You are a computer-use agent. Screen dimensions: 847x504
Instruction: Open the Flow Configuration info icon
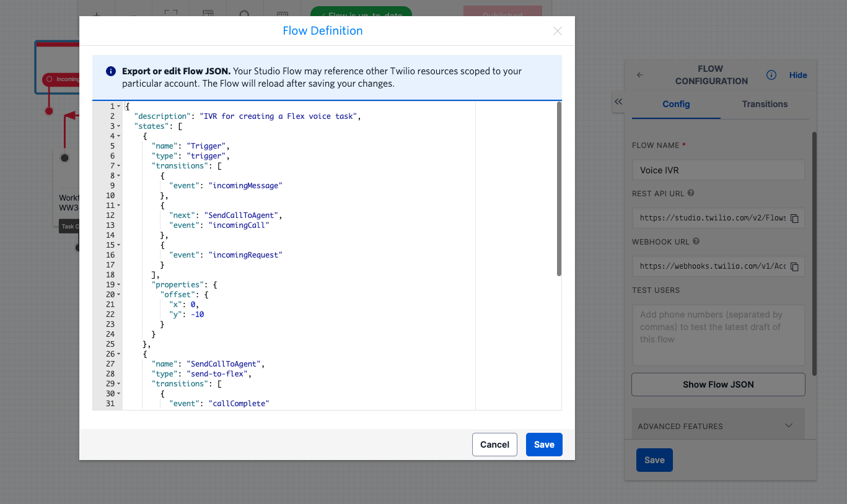coord(771,75)
